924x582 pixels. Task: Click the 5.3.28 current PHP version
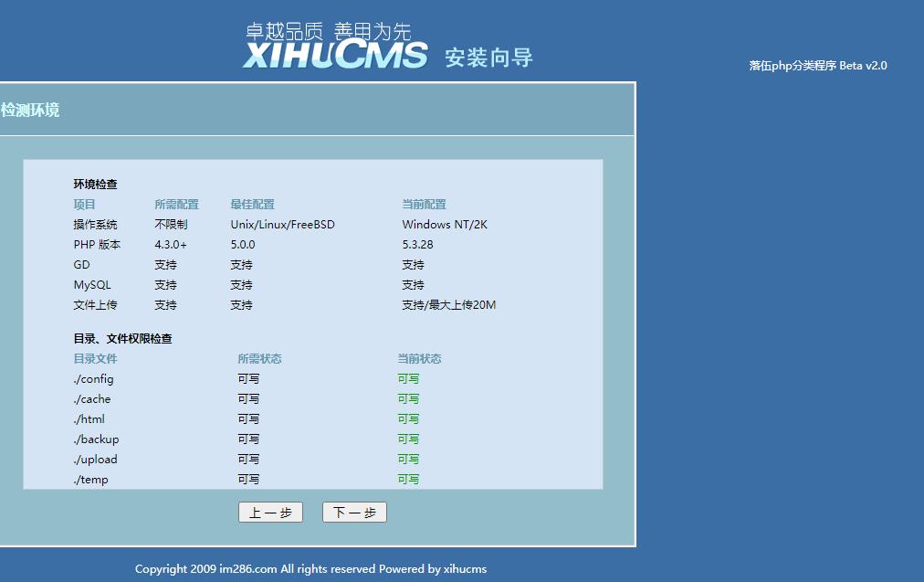pos(418,245)
